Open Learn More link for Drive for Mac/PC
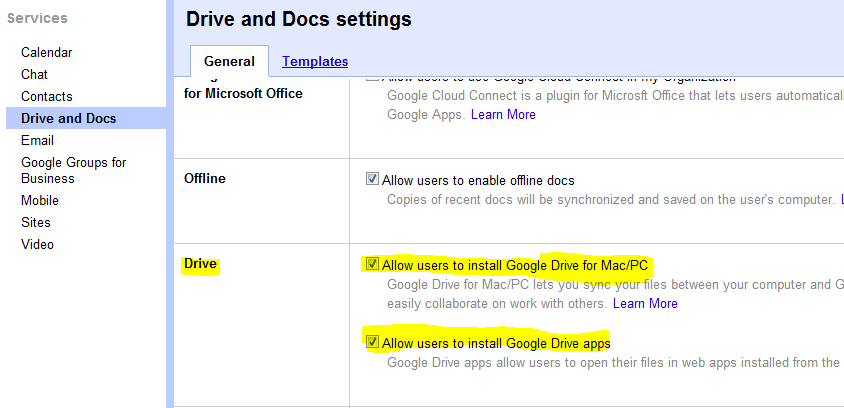Viewport: 844px width, 408px height. point(645,304)
